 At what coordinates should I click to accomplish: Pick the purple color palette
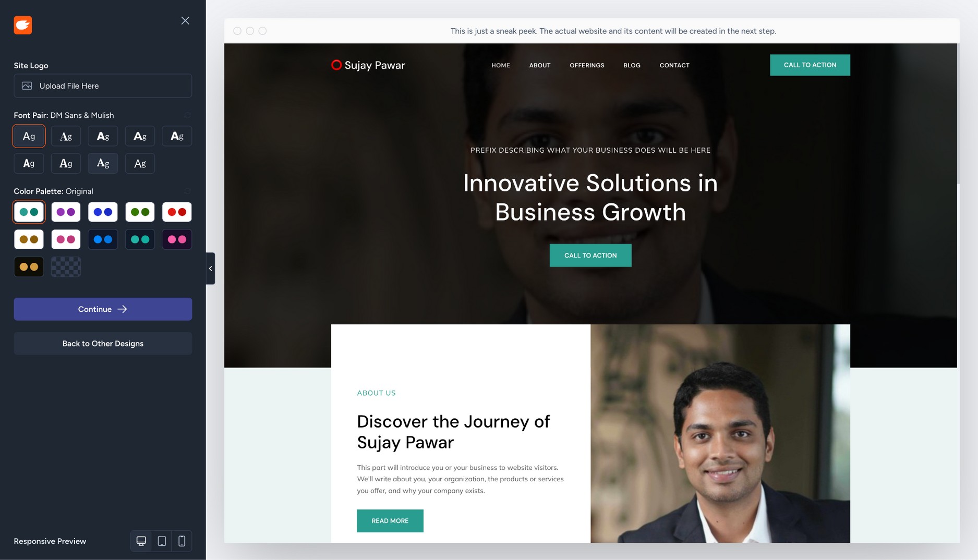pyautogui.click(x=66, y=212)
